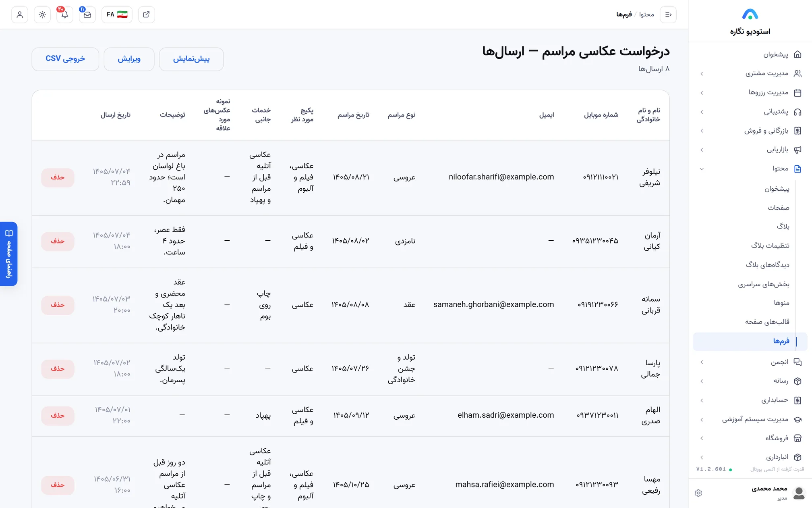Expand انبارداری chevron
Image resolution: width=812 pixels, height=508 pixels.
(702, 457)
